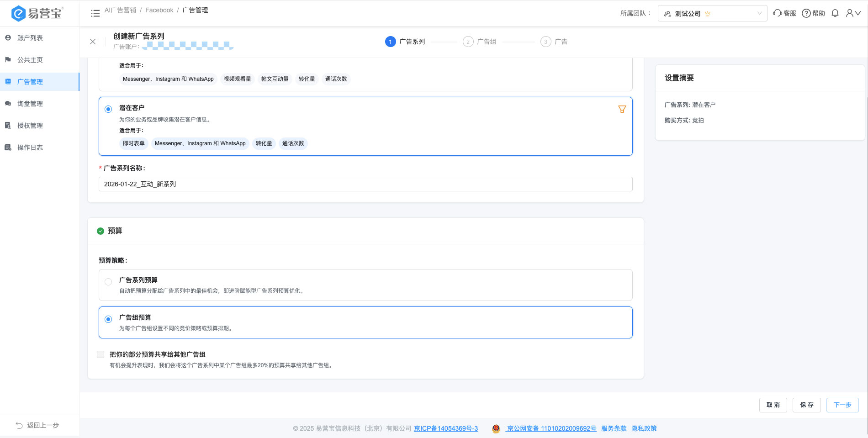
Task: Go to step 2 广告组 in stepper
Action: click(x=480, y=42)
